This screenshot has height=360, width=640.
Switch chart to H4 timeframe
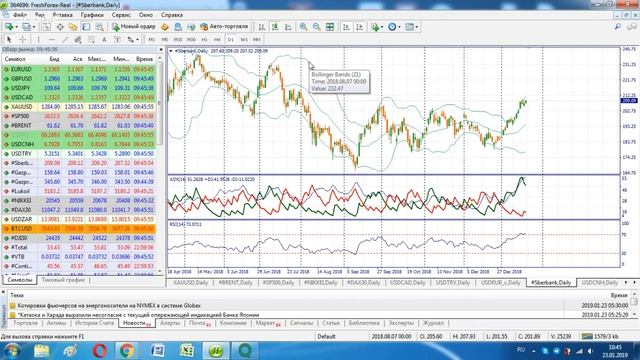click(x=217, y=40)
